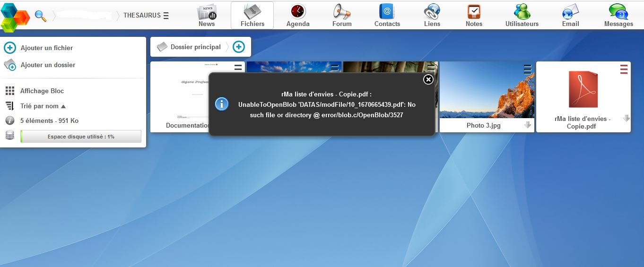This screenshot has width=644, height=267.
Task: Click the Espace disque utilisé bar
Action: pyautogui.click(x=81, y=136)
